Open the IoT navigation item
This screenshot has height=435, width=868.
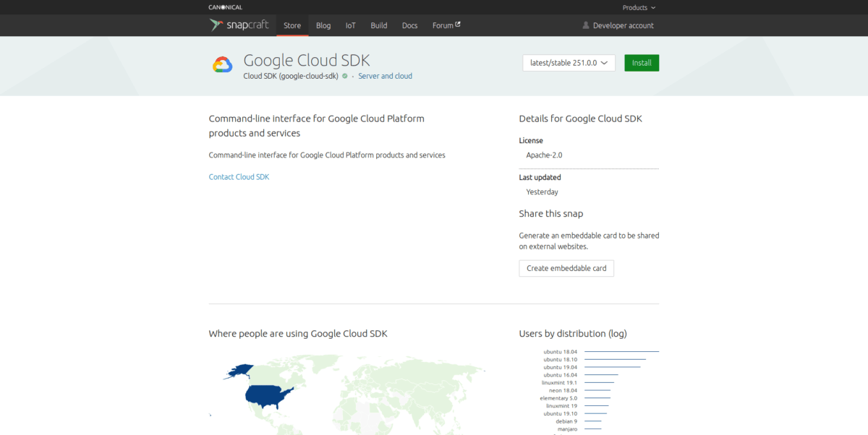pyautogui.click(x=351, y=25)
